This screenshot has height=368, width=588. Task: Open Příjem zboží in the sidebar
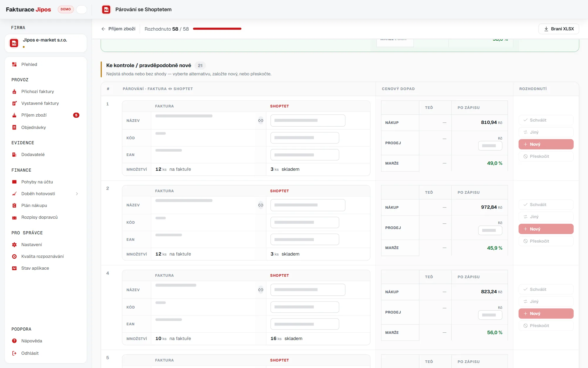pyautogui.click(x=46, y=115)
